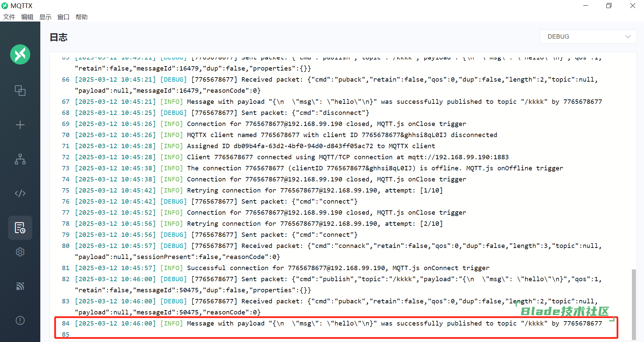Click empty log line number 85

(66, 335)
